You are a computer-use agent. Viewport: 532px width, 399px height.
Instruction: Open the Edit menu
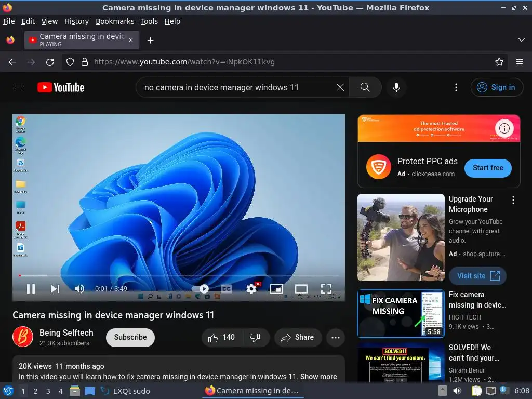click(28, 21)
